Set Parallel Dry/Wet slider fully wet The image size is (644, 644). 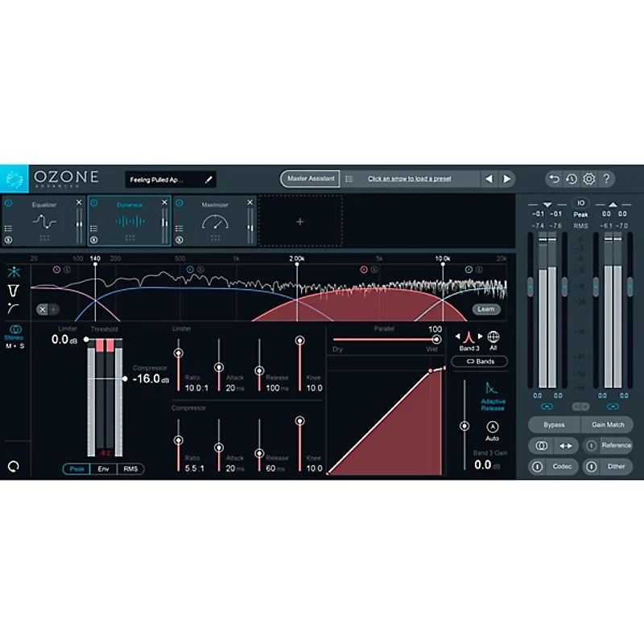coord(437,339)
